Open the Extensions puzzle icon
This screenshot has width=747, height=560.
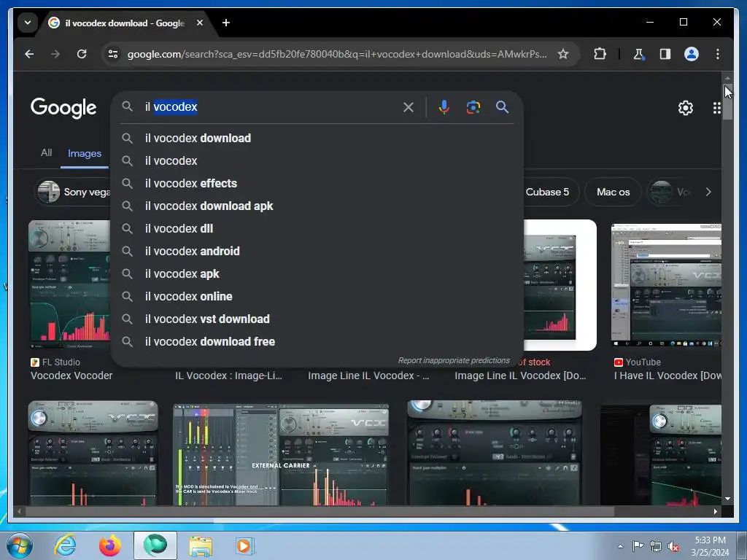coord(600,54)
